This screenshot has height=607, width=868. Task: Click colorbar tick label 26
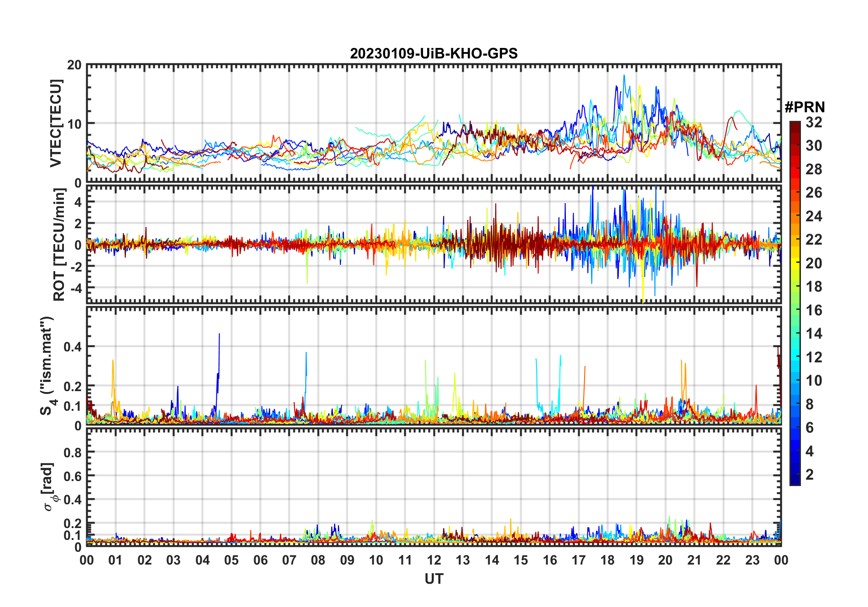tap(814, 192)
